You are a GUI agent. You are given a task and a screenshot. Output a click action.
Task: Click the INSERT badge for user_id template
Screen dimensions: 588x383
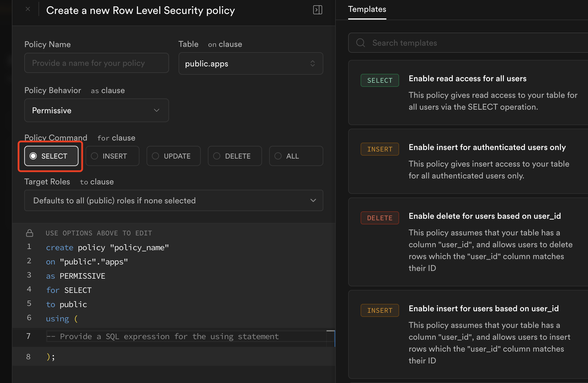380,310
